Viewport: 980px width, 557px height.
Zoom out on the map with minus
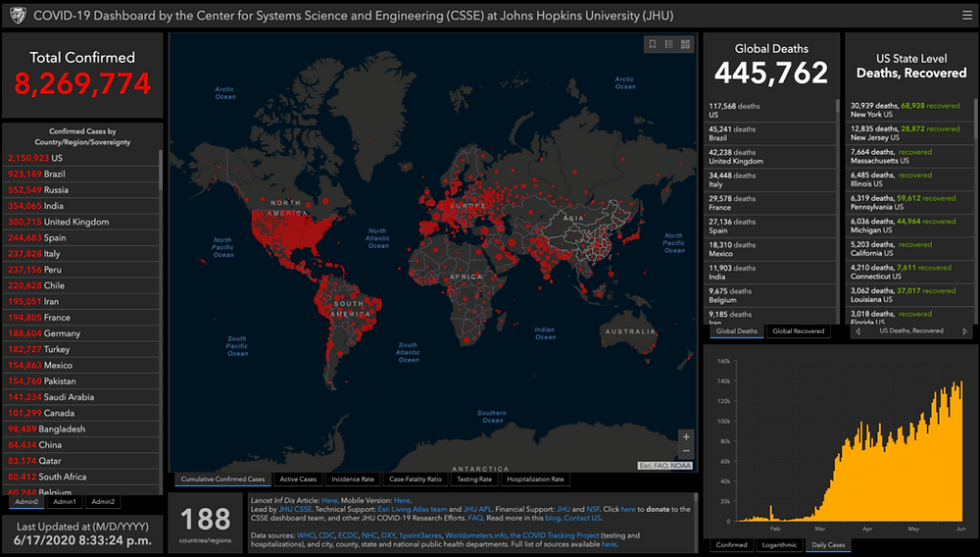pyautogui.click(x=686, y=451)
